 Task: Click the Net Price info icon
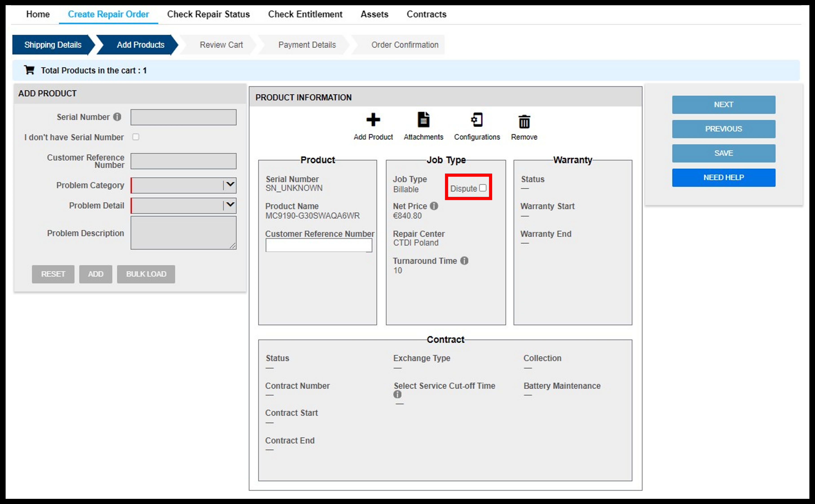pyautogui.click(x=434, y=206)
